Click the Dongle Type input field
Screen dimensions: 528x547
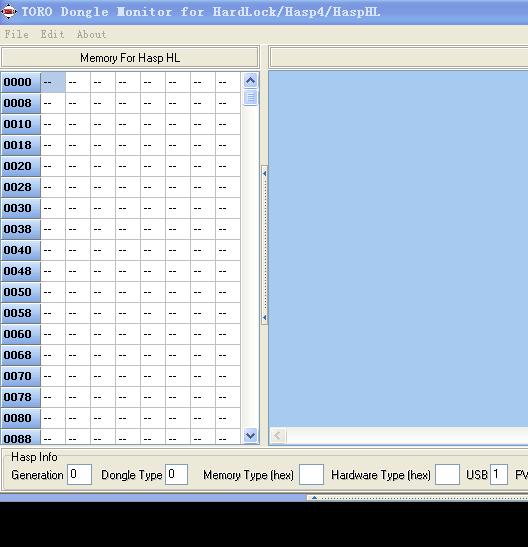coord(176,474)
